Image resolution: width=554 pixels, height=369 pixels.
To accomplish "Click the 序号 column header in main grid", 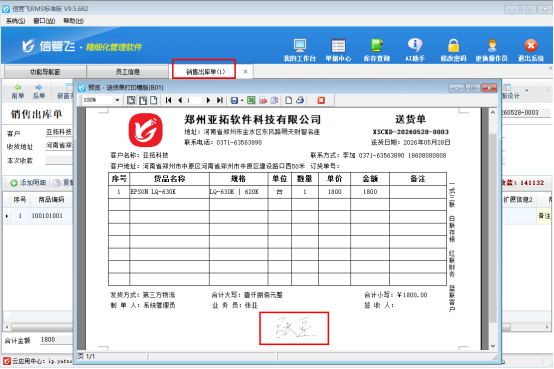I will [x=20, y=200].
